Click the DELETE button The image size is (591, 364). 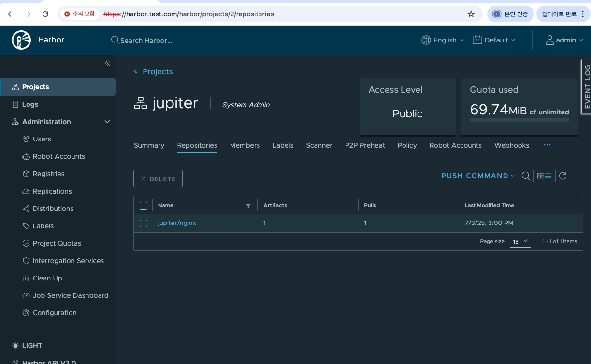point(158,179)
